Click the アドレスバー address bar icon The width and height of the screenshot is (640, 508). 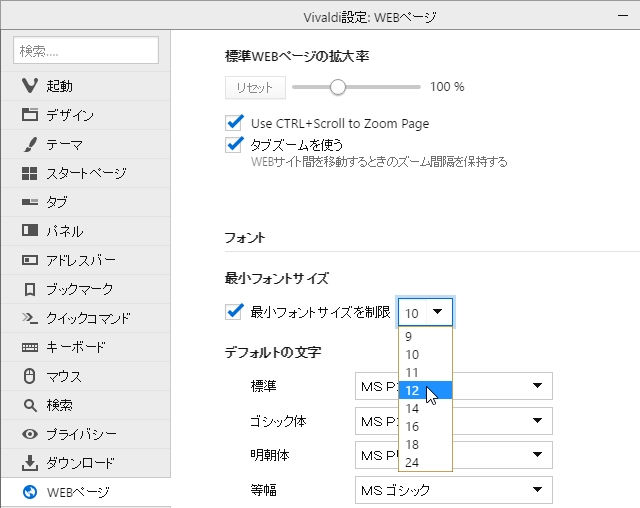[30, 260]
